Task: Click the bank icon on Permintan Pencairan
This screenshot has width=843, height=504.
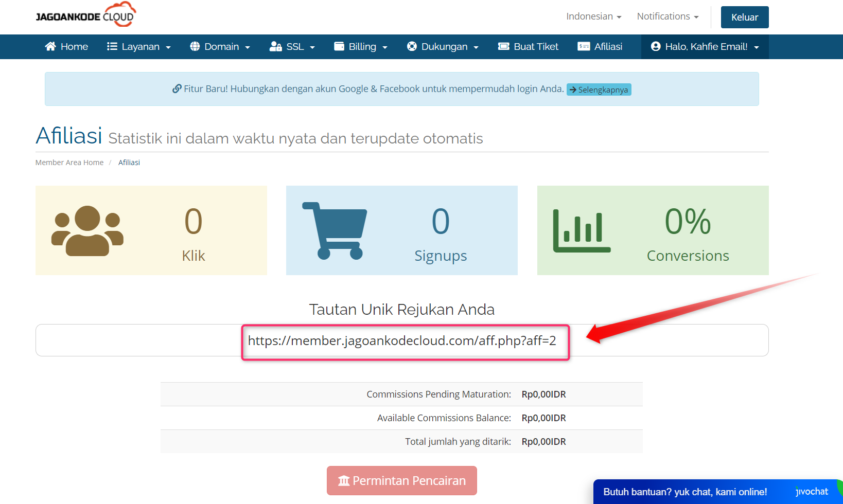Action: tap(344, 481)
